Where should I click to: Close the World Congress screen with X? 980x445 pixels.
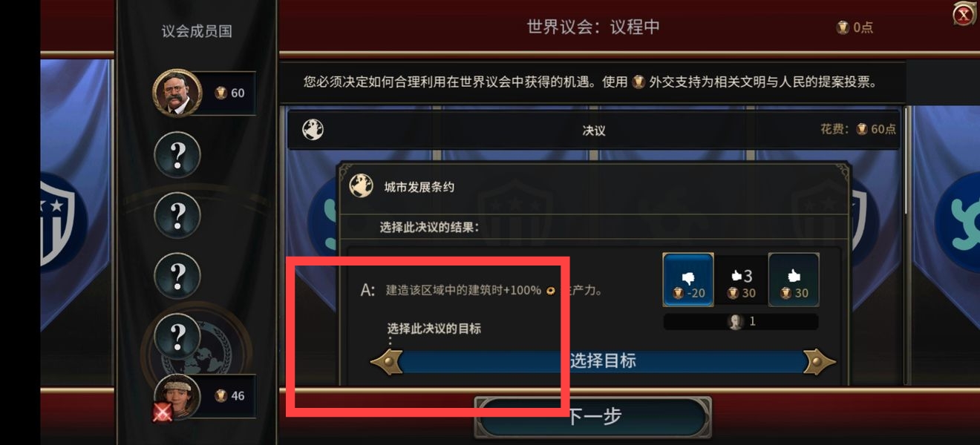pyautogui.click(x=964, y=13)
